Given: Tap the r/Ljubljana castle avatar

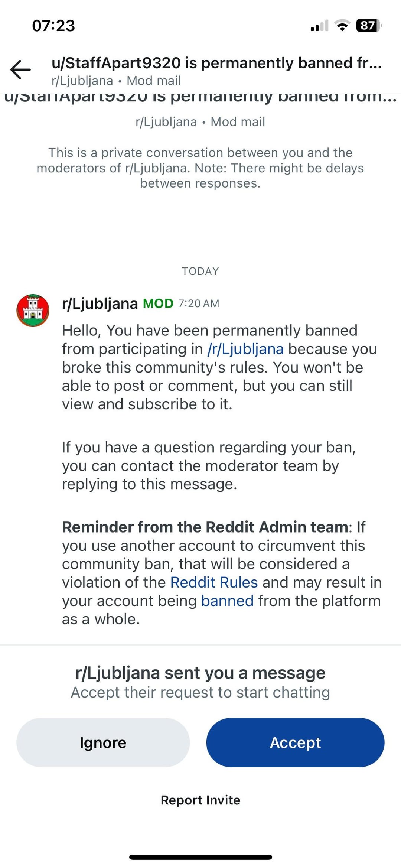Looking at the screenshot, I should (x=33, y=311).
